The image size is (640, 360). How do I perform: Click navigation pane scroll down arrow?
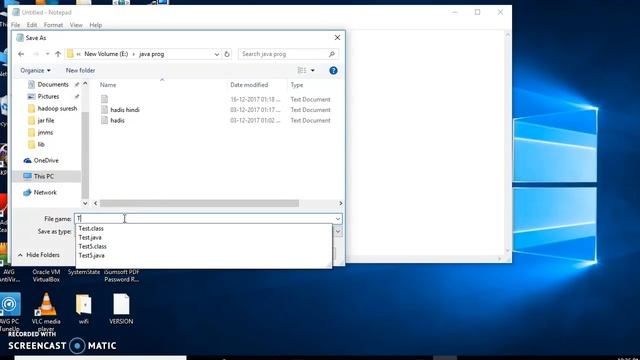pos(85,203)
